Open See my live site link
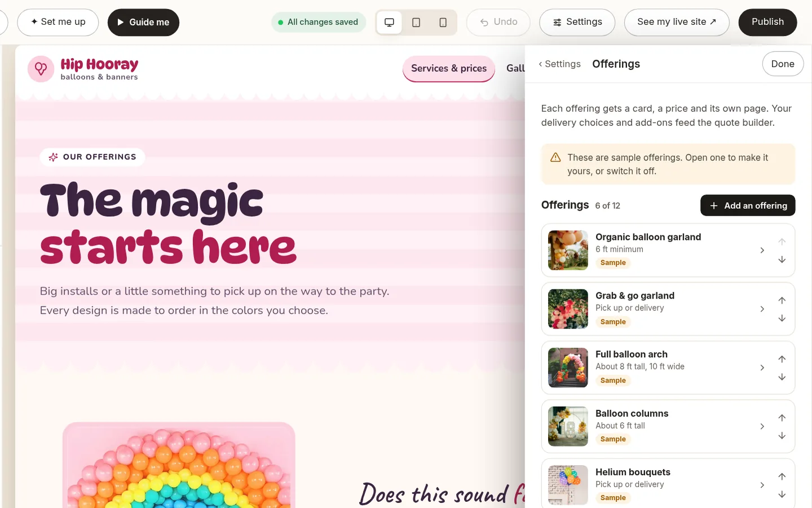The height and width of the screenshot is (508, 812). coord(677,22)
